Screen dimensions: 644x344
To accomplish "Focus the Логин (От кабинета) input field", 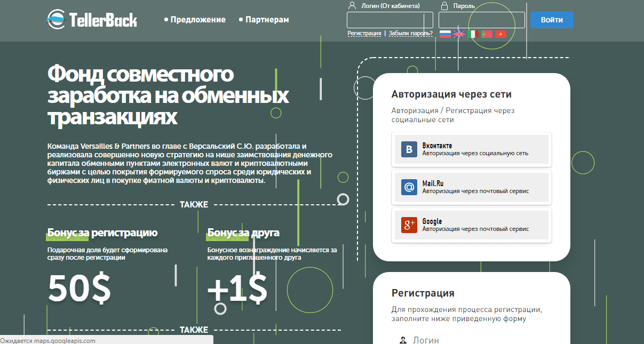I will click(389, 20).
